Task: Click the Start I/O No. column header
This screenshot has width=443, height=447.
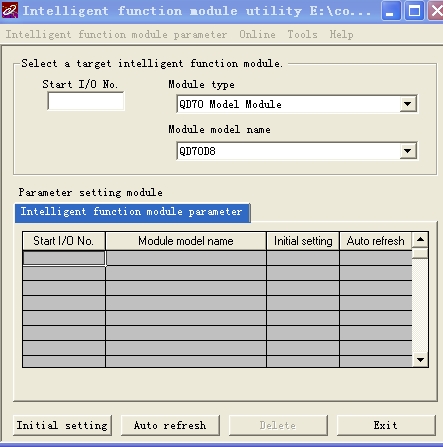Action: 64,241
